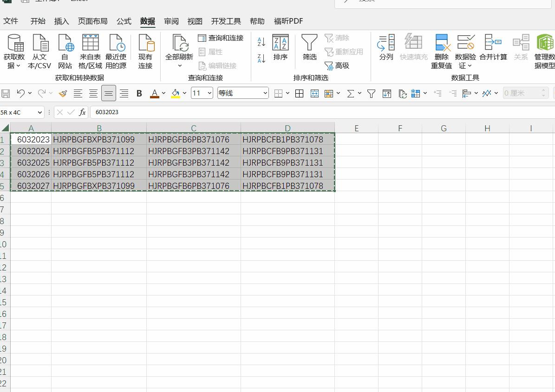Open 高级 (Advanced) filter
Image resolution: width=555 pixels, height=392 pixels.
(x=337, y=65)
